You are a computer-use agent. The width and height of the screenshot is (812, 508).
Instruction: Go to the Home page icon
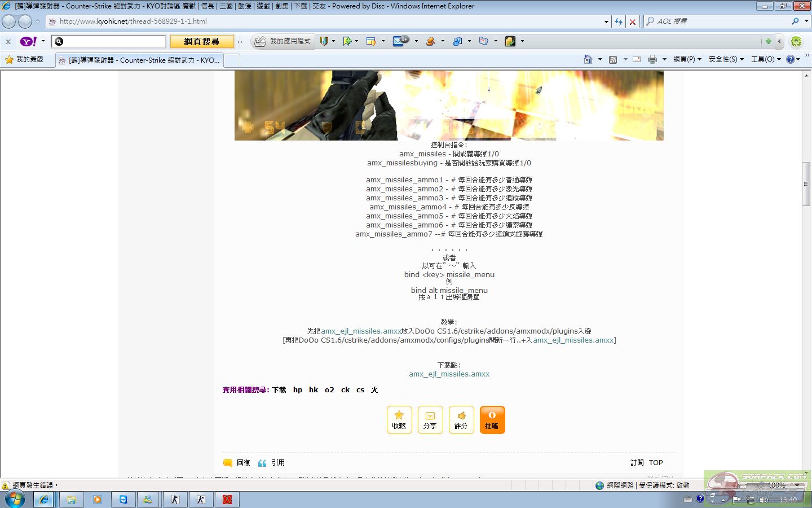588,59
